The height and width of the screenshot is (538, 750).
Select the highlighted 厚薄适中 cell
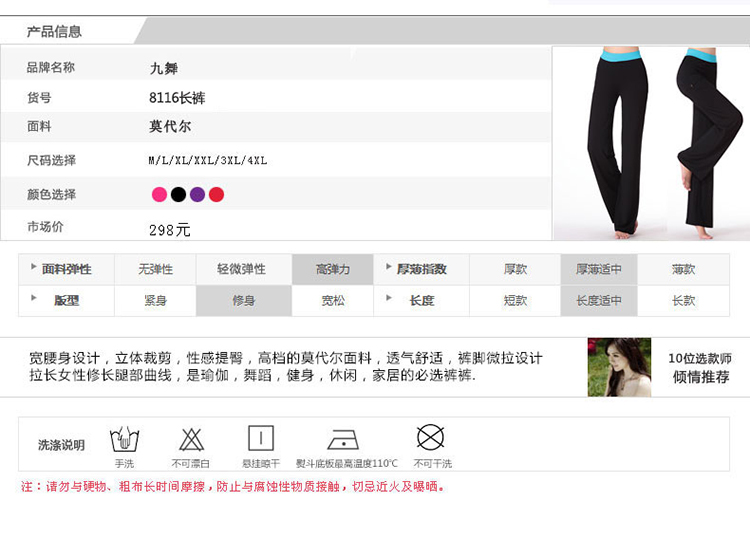click(x=599, y=269)
